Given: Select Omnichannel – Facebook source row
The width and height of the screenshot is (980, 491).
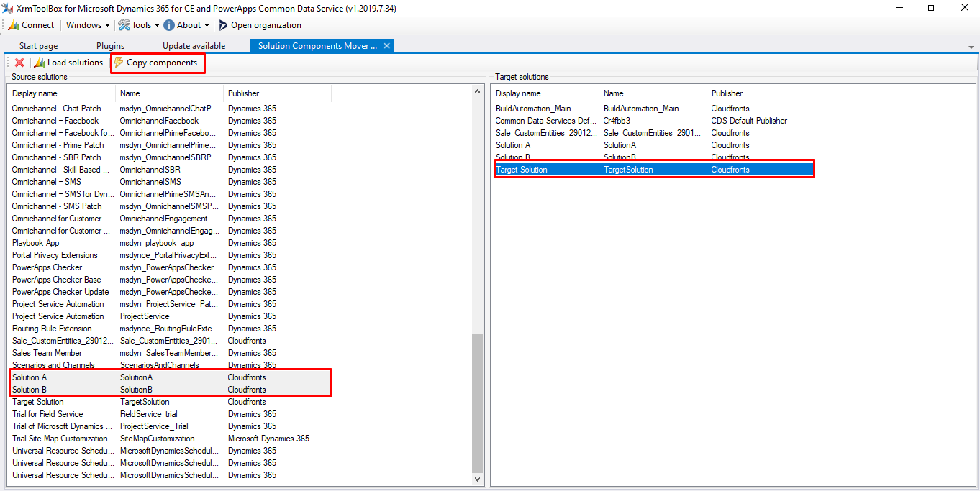Looking at the screenshot, I should [x=169, y=121].
